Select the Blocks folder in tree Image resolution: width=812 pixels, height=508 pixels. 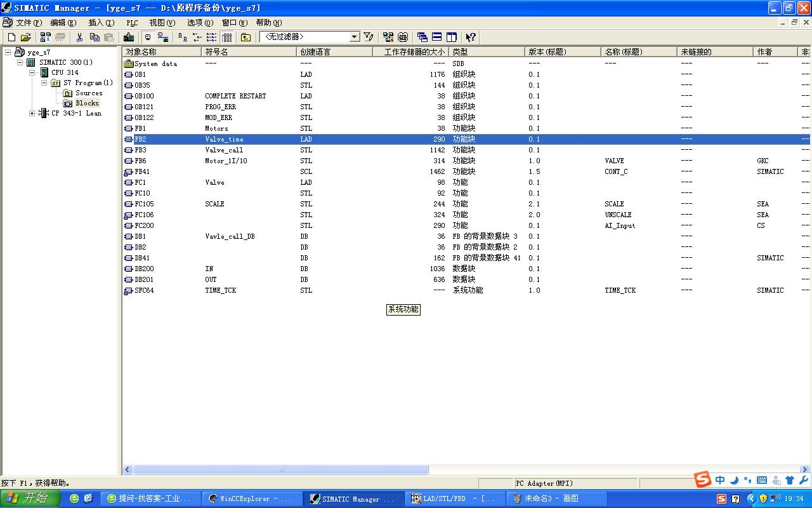click(x=87, y=103)
